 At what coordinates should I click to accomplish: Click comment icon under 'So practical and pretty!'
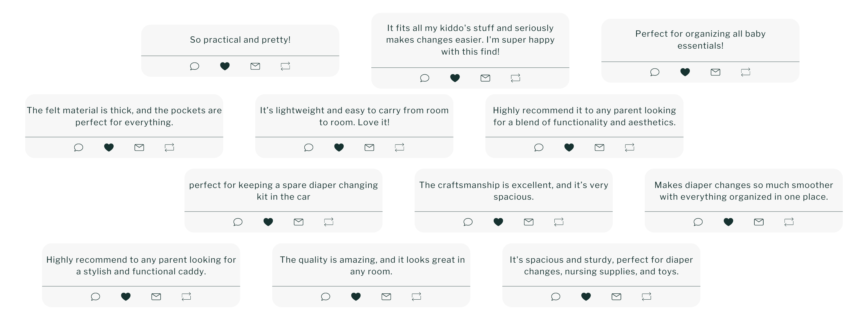click(x=194, y=66)
